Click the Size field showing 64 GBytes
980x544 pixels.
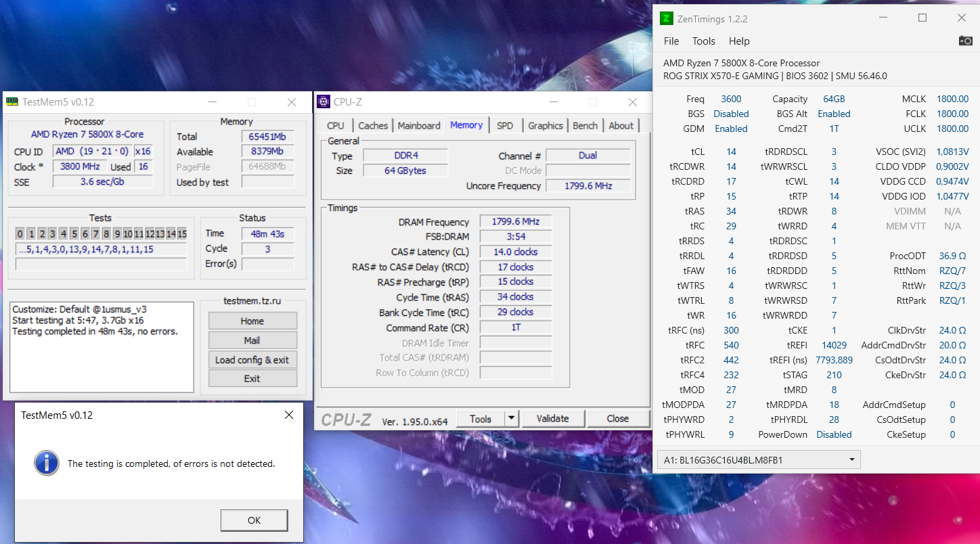[405, 171]
